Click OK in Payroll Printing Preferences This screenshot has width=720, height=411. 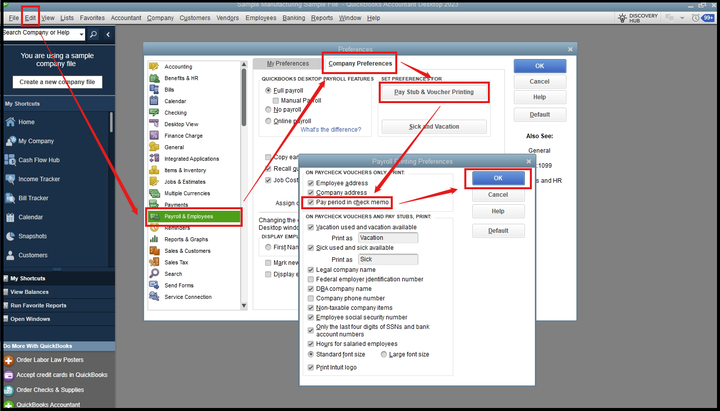(498, 178)
